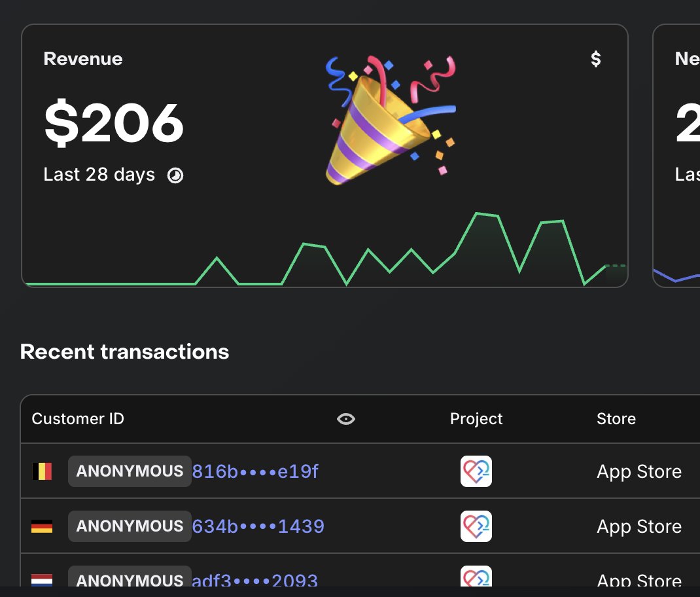Click the Recent transactions heading
700x597 pixels.
coord(124,352)
